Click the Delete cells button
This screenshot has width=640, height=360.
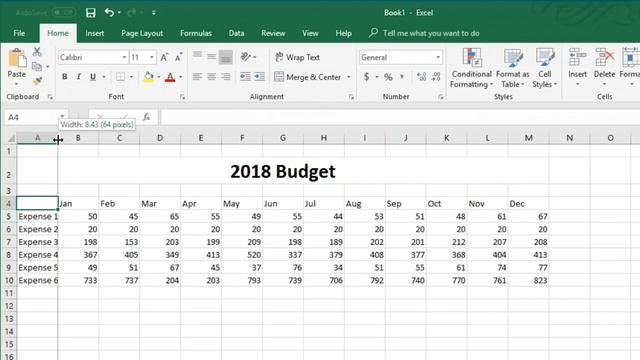pyautogui.click(x=604, y=68)
